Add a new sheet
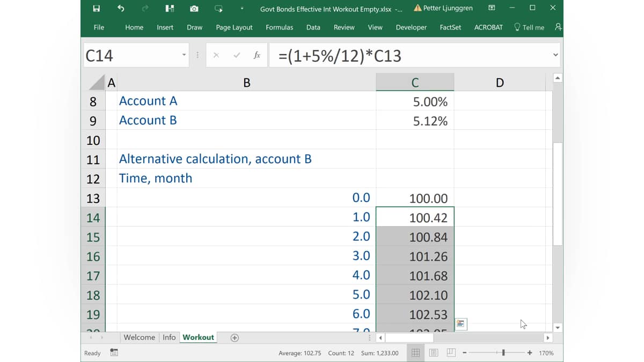Screen dimensions: 644x362 (235, 337)
